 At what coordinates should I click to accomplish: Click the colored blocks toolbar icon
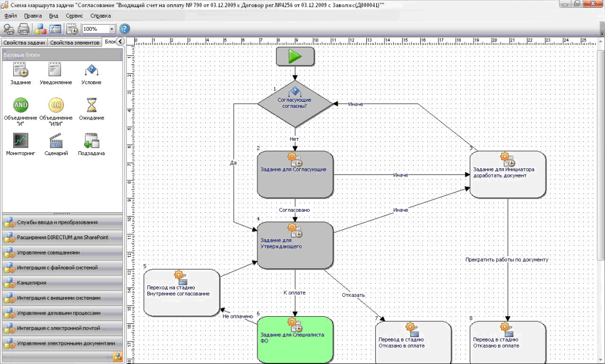40,29
